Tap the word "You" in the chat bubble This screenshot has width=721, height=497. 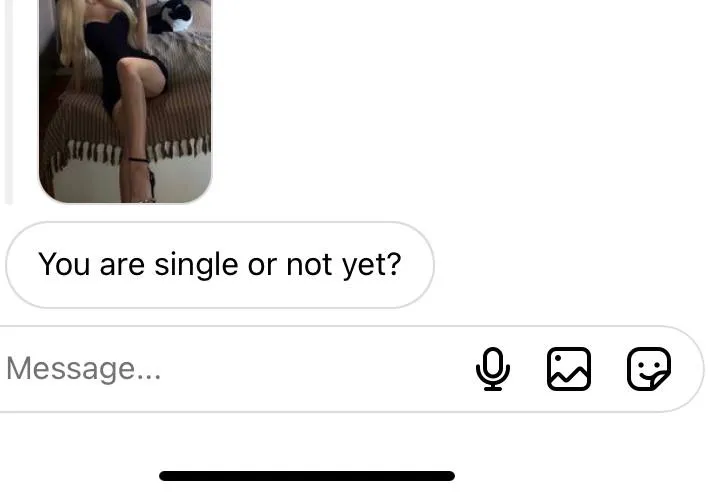(64, 264)
